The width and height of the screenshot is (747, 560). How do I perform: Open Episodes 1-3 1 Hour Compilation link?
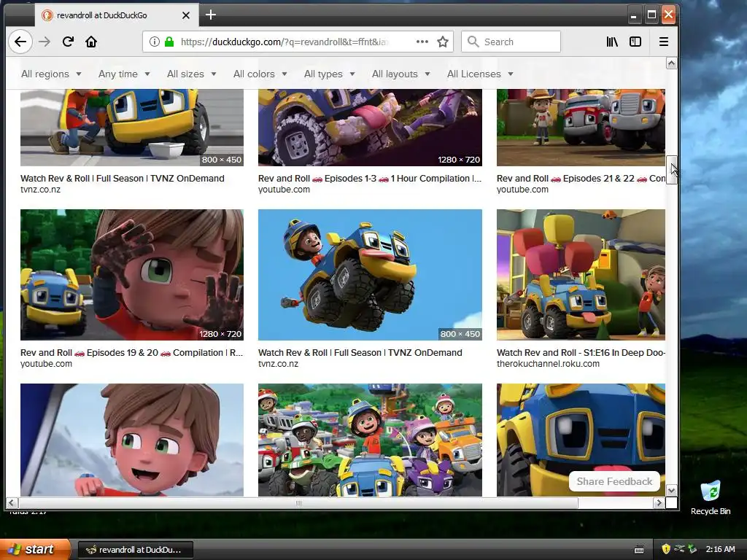click(370, 178)
